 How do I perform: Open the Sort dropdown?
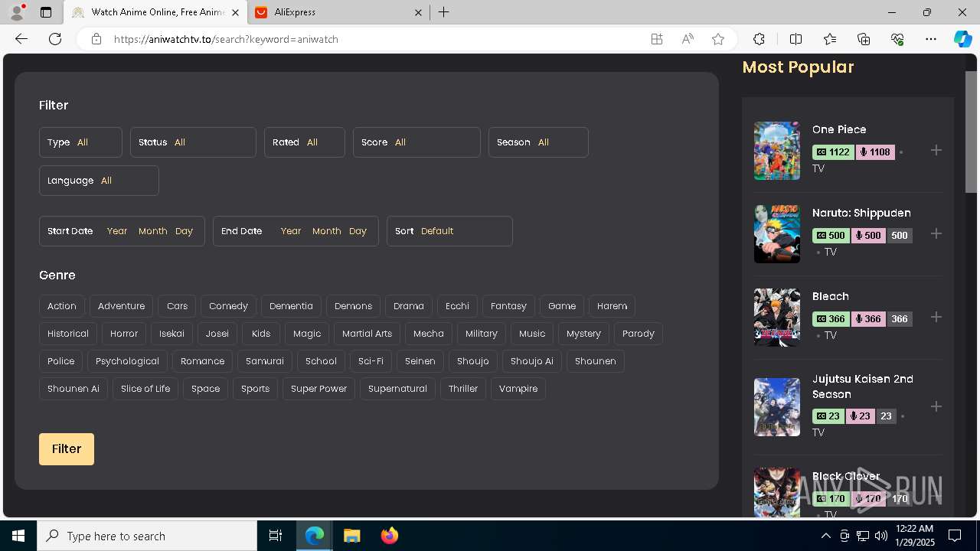[x=449, y=231]
